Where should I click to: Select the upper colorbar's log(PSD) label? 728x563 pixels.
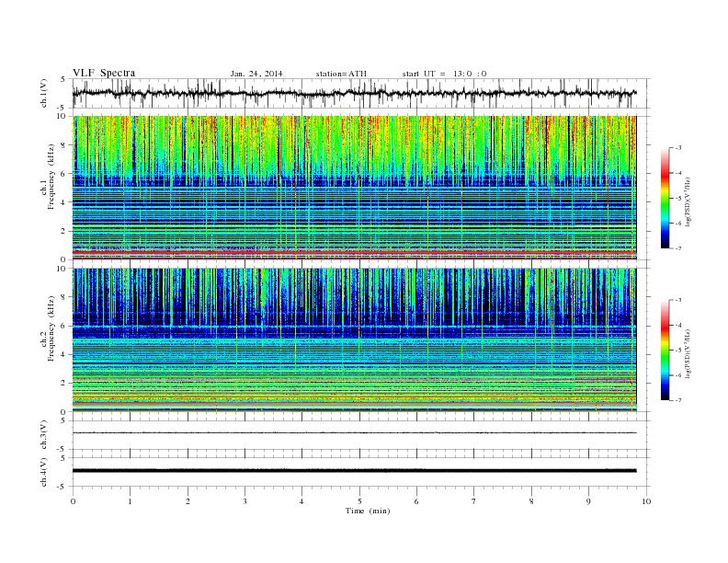point(688,202)
